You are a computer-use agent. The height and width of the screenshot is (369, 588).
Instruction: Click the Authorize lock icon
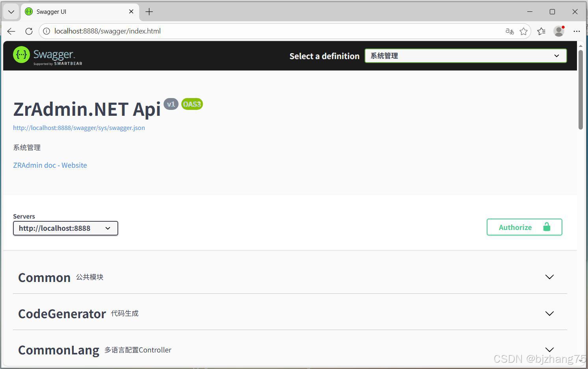coord(547,227)
